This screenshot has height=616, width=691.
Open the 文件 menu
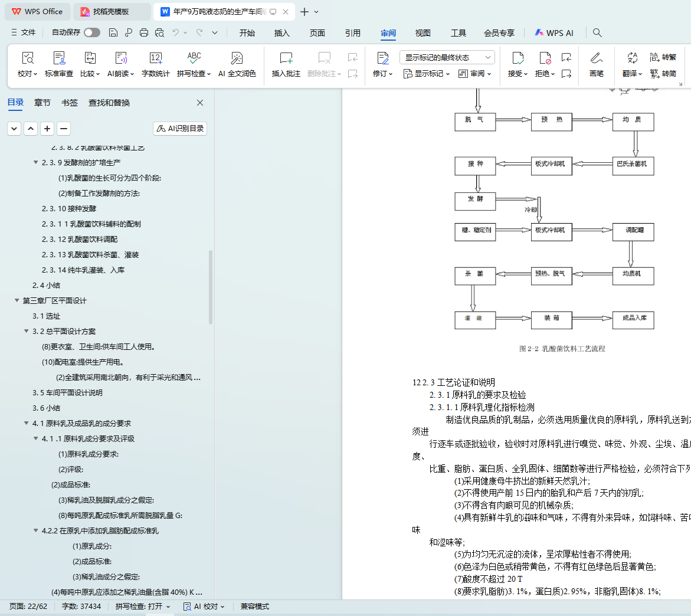pyautogui.click(x=24, y=32)
